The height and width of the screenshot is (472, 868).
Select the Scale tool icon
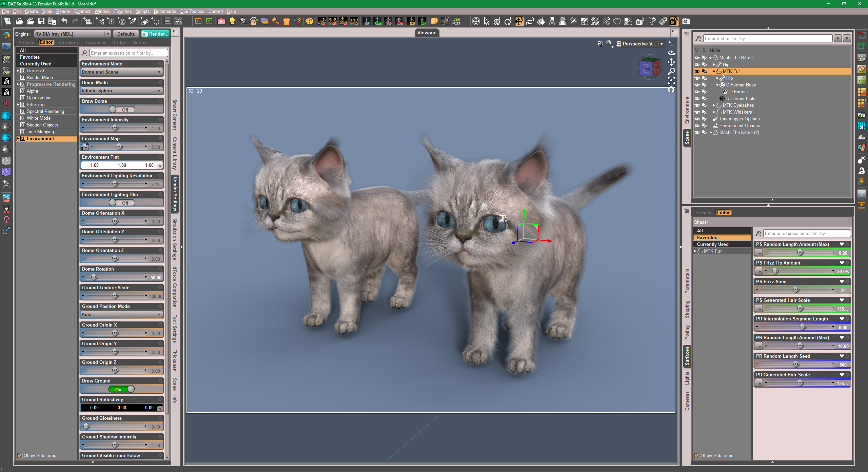pos(530,21)
